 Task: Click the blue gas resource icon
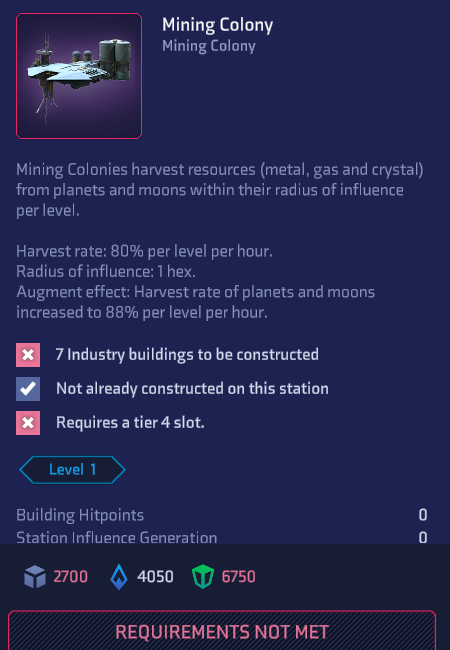119,577
